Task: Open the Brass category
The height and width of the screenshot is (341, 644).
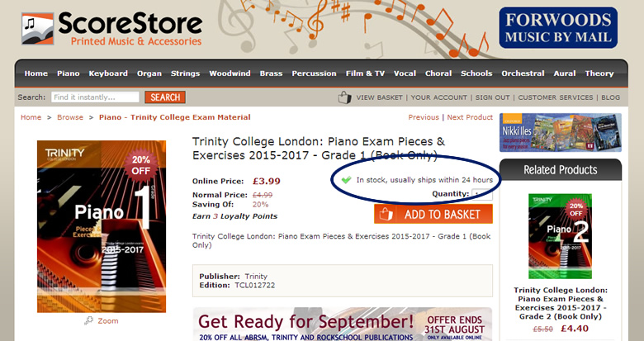Action: click(x=271, y=73)
